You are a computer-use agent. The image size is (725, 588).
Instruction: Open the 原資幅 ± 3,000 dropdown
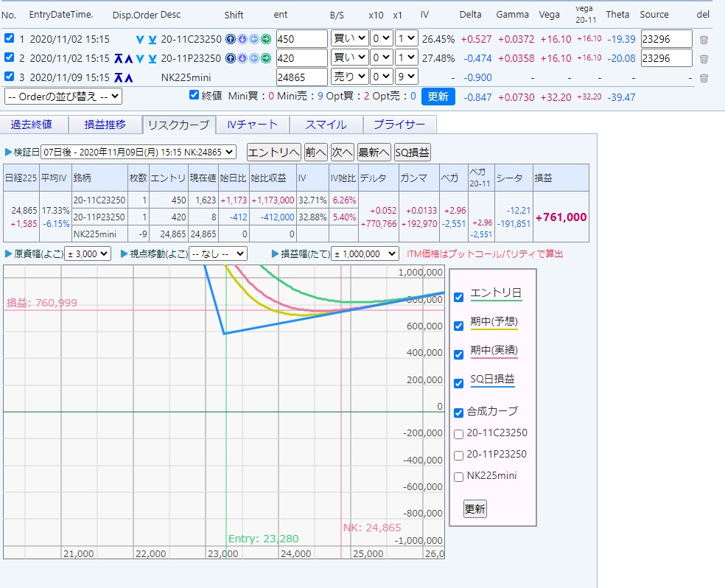click(88, 253)
